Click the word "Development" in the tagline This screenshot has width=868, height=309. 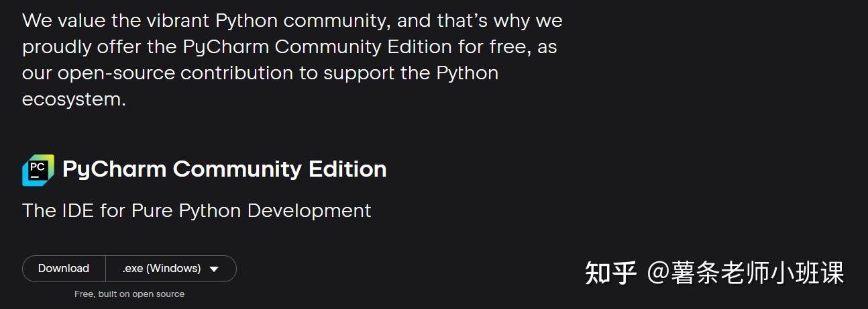tap(309, 211)
